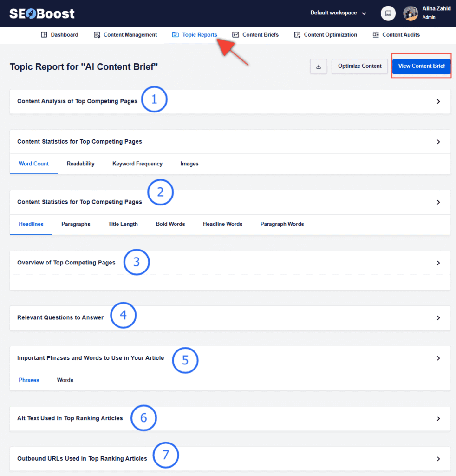
Task: Click the Content Audits icon
Action: (x=375, y=34)
